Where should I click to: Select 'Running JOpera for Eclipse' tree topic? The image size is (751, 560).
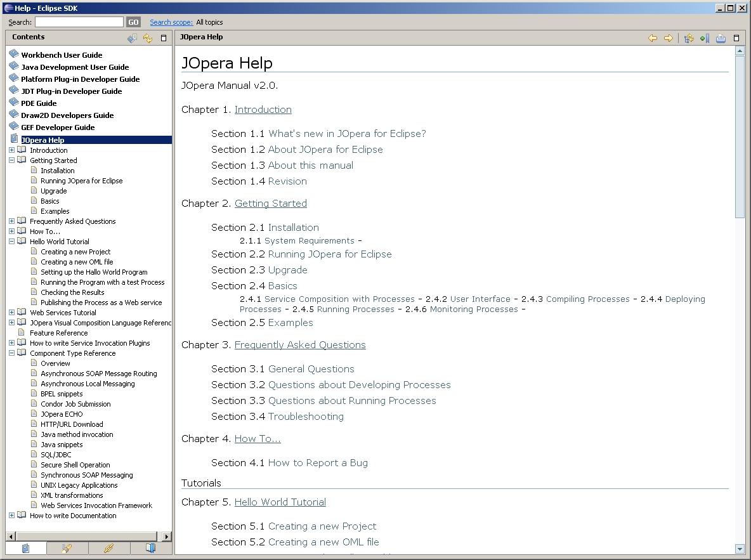81,181
